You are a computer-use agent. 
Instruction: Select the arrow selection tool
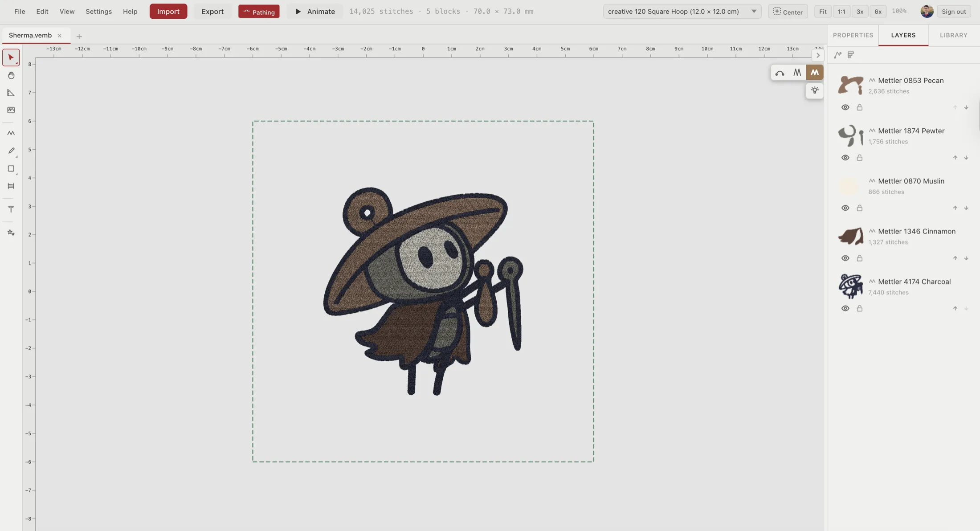pos(11,57)
